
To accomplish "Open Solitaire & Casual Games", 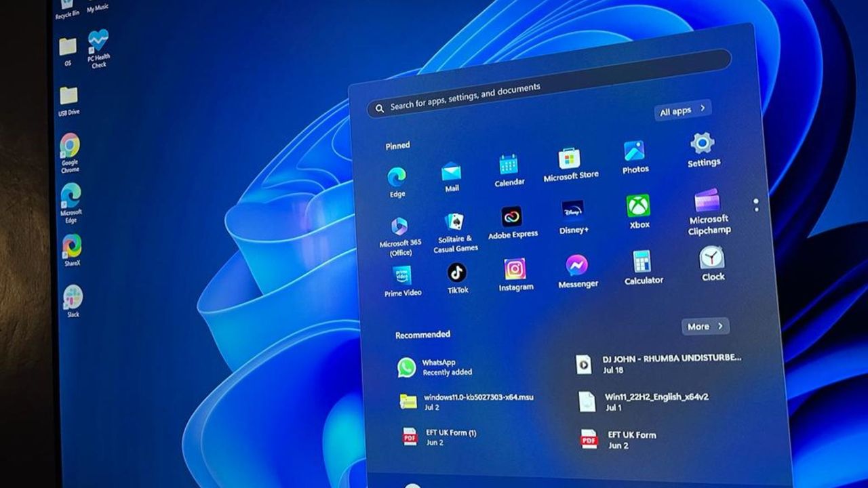I will pyautogui.click(x=455, y=232).
